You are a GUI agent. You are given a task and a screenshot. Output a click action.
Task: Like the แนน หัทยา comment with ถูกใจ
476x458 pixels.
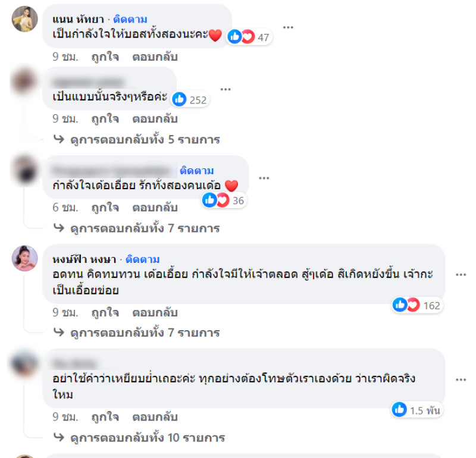coord(105,57)
